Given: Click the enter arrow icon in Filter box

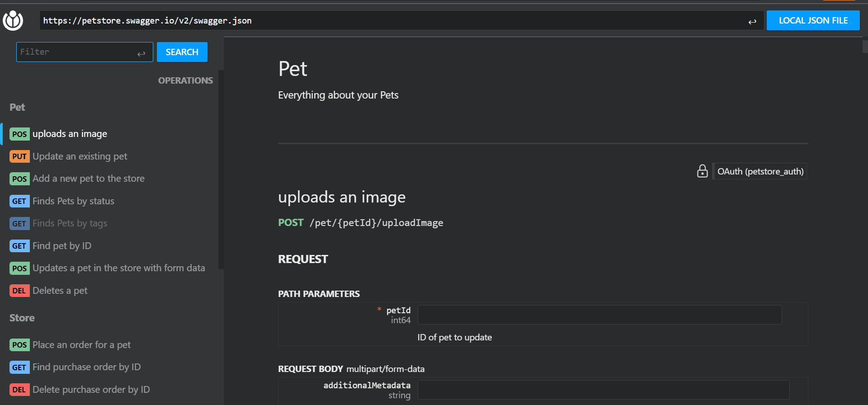Looking at the screenshot, I should pos(142,54).
